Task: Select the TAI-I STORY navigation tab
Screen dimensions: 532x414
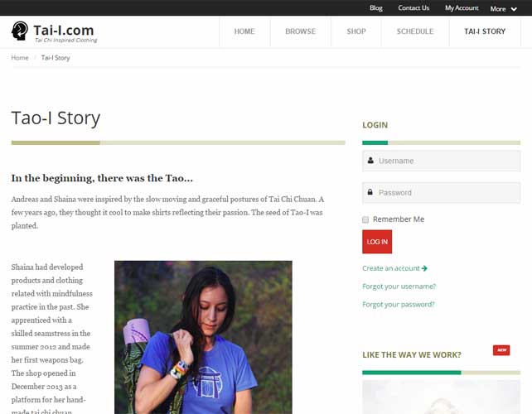Action: [485, 31]
